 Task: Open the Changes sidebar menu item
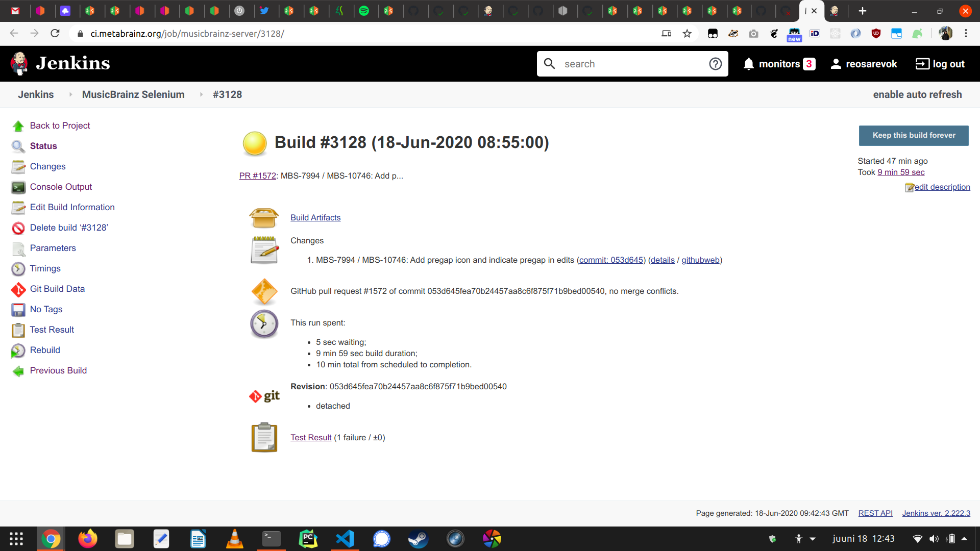coord(47,166)
